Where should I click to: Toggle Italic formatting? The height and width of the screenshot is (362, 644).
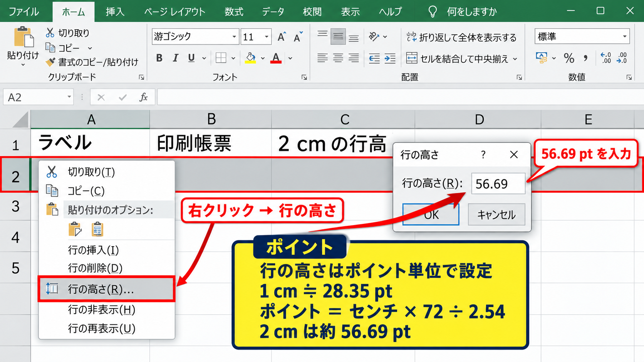[176, 58]
